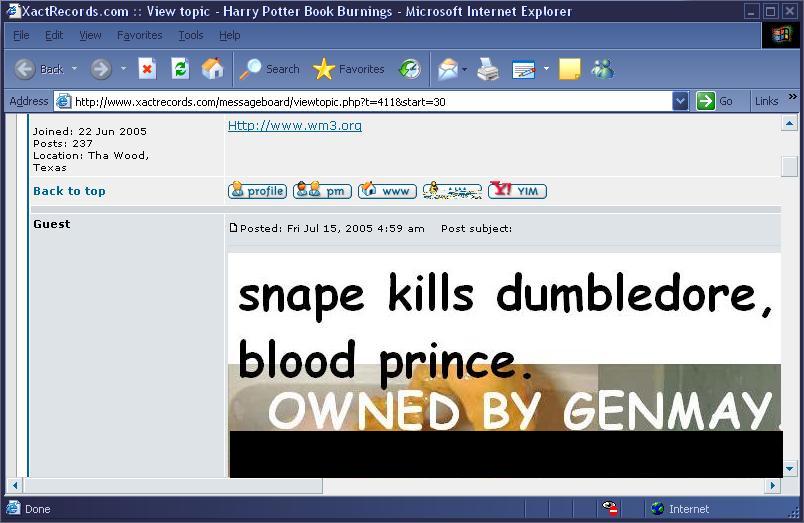Click the horizontal scrollbar right arrow
Viewport: 804px width, 523px height.
pos(772,485)
